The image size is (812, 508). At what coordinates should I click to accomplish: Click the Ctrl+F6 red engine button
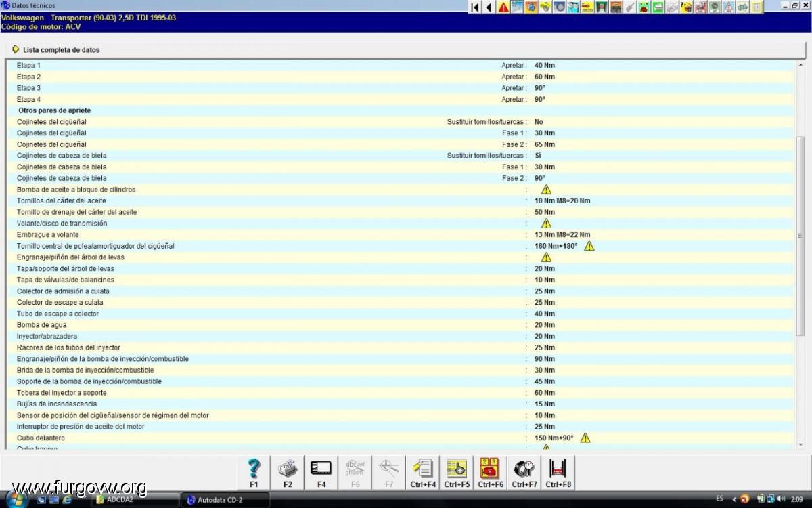(x=491, y=473)
